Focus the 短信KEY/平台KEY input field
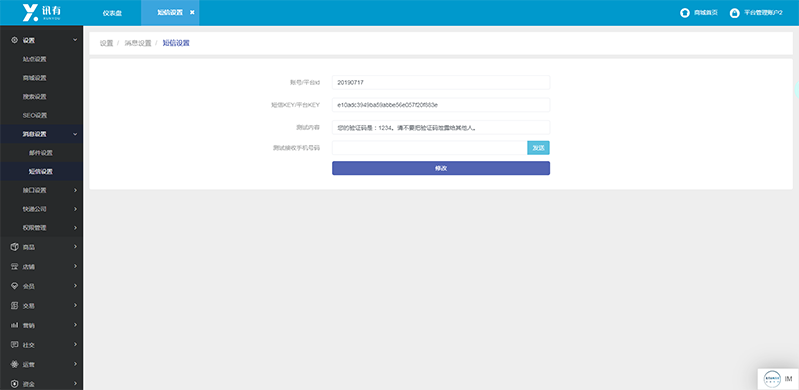This screenshot has height=390, width=799. tap(441, 105)
